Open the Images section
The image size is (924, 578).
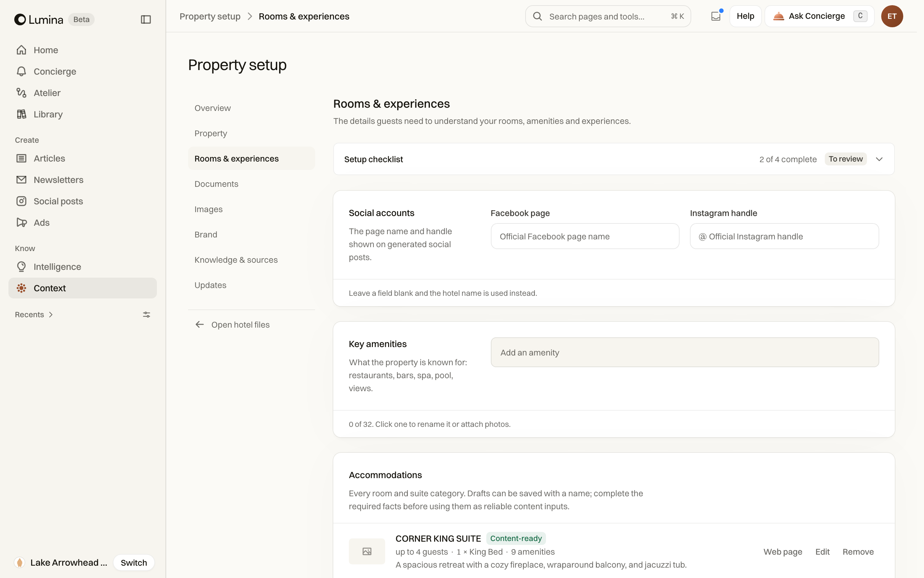coord(252,209)
